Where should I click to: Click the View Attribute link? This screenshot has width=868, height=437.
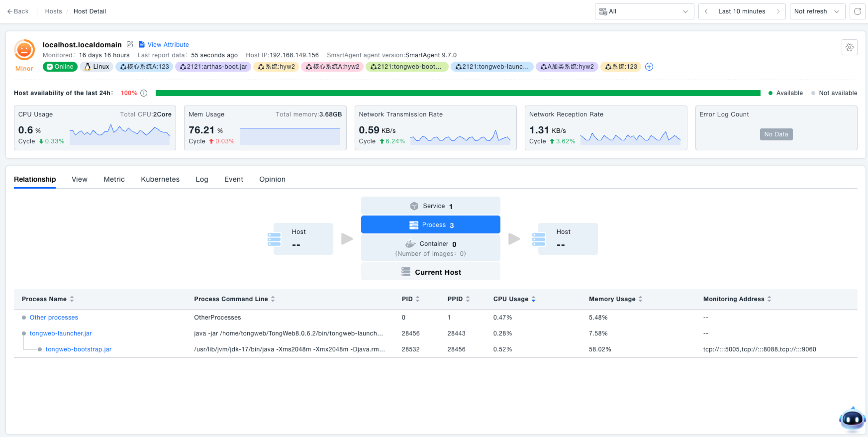pos(168,45)
